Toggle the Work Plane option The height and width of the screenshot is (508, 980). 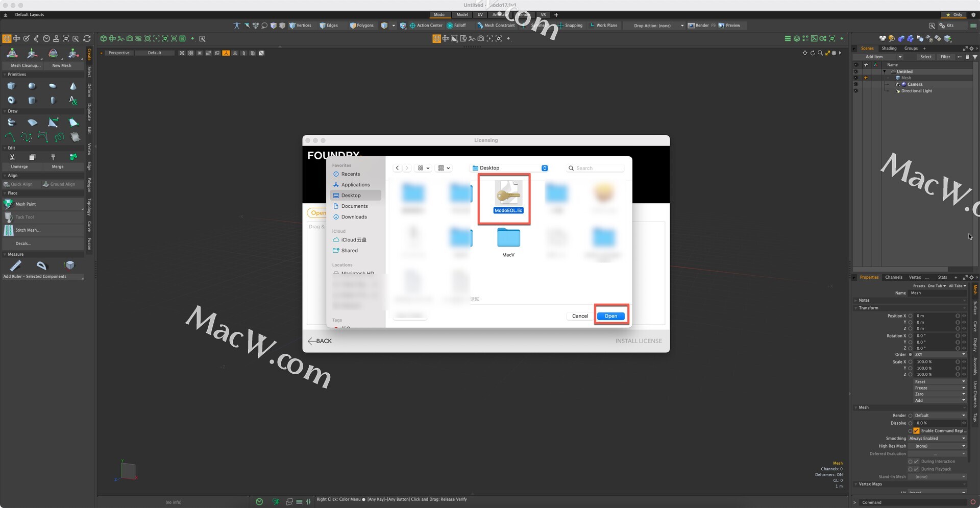pos(603,26)
